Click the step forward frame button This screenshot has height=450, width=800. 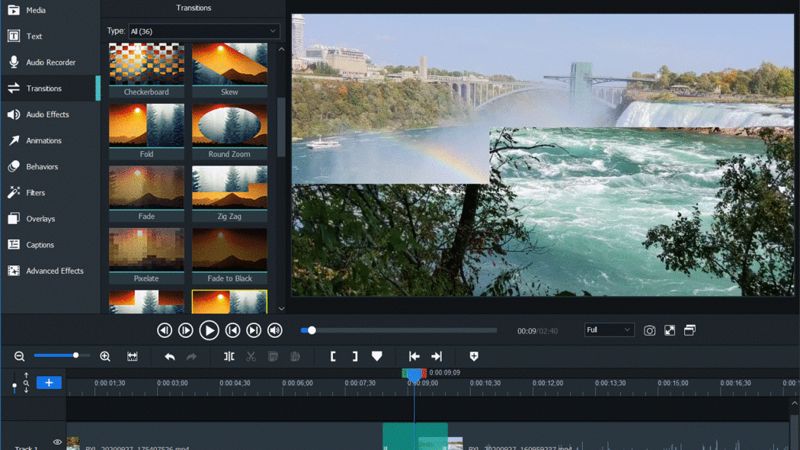pyautogui.click(x=186, y=331)
